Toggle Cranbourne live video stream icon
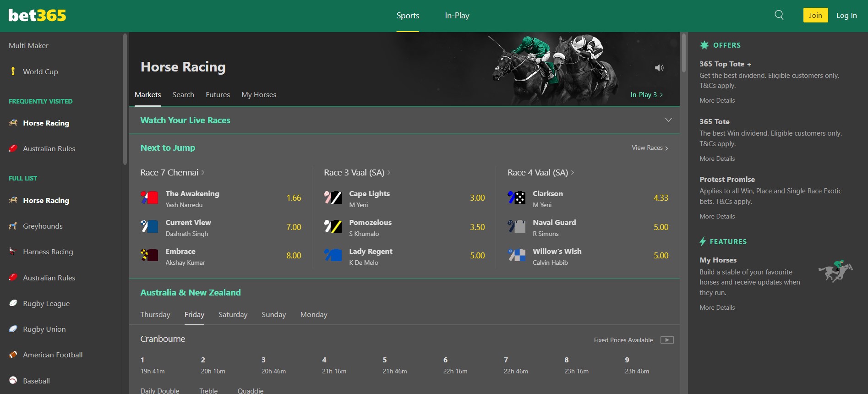 coord(667,340)
